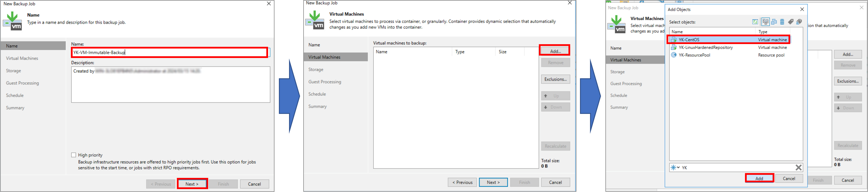This screenshot has height=192, width=868.
Task: Click Remove in the middle Virtual Machines window
Action: click(x=555, y=63)
